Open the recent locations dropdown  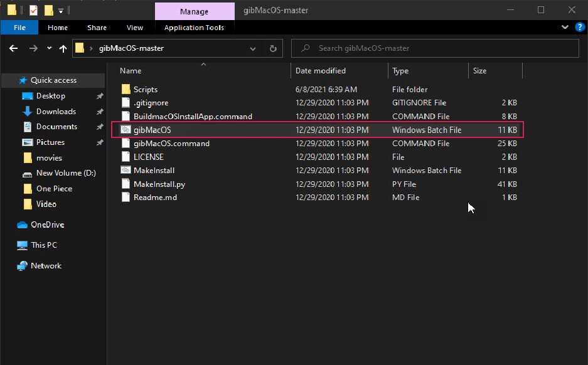click(x=49, y=48)
